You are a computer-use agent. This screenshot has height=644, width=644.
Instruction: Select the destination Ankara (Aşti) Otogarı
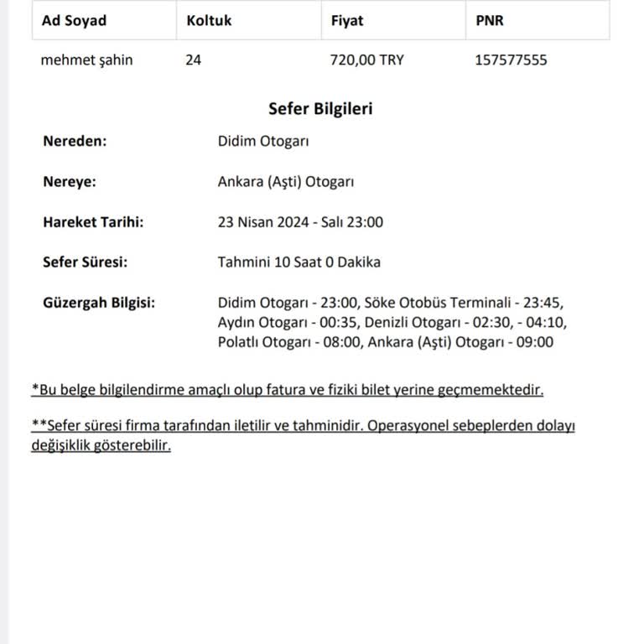click(x=287, y=181)
